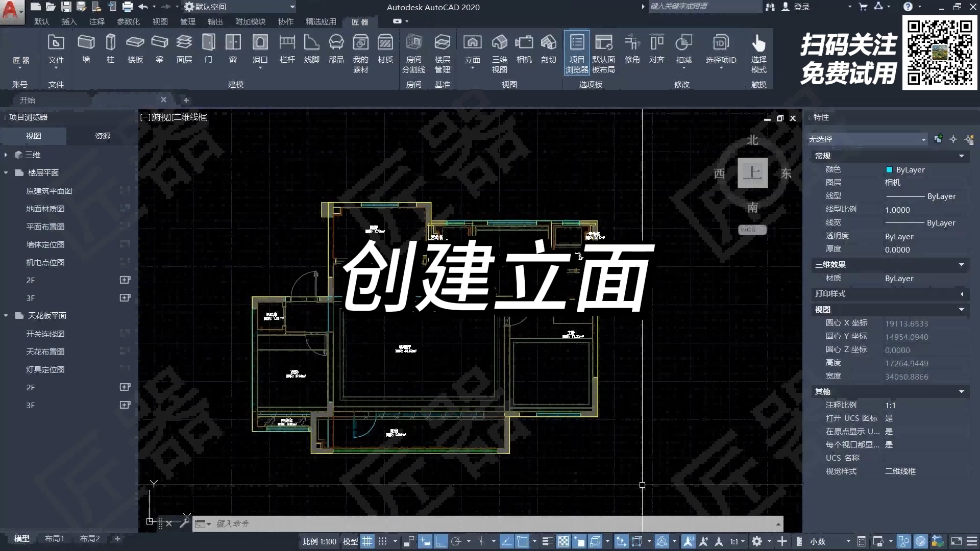This screenshot has height=551, width=980.
Task: Switch to the 视图 ribbon tab
Action: (x=160, y=22)
